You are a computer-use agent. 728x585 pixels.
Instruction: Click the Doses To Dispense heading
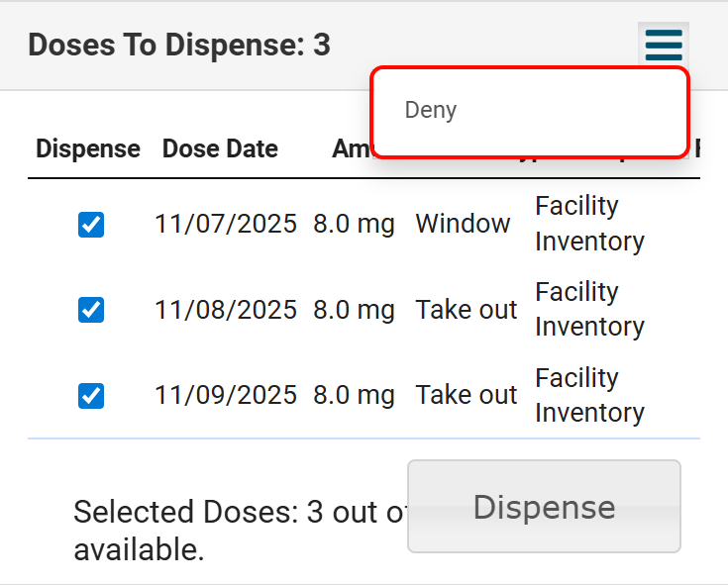(x=179, y=46)
